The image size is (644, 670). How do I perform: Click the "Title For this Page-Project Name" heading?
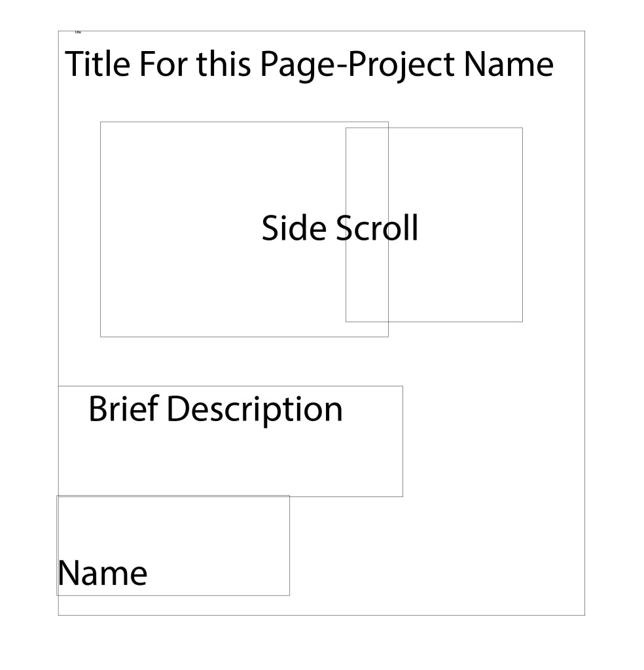309,65
